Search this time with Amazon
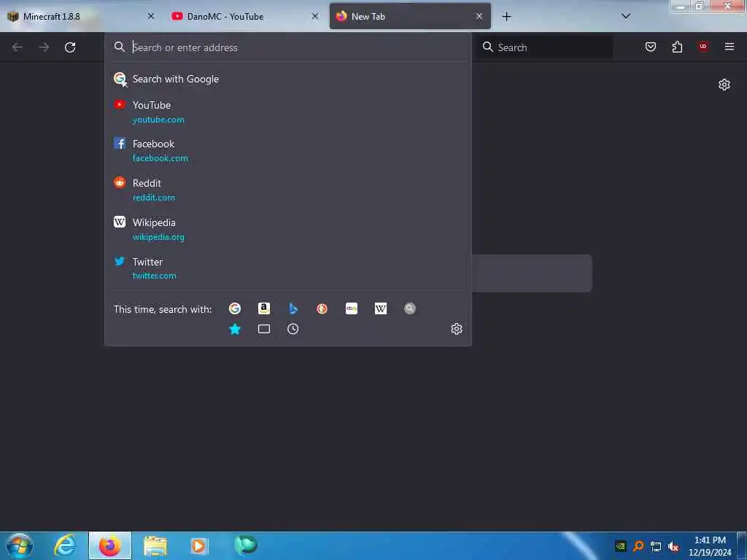Screen dimensions: 747x560 pyautogui.click(x=264, y=308)
